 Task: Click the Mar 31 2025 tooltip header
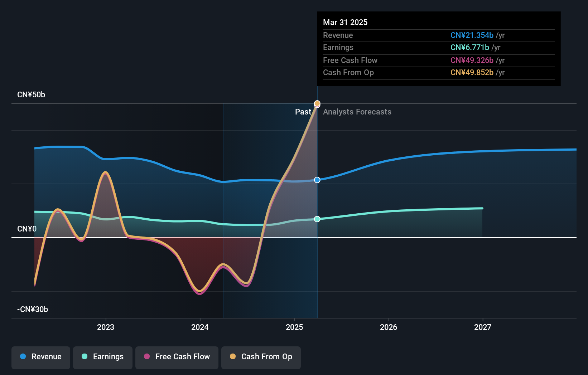tap(345, 22)
